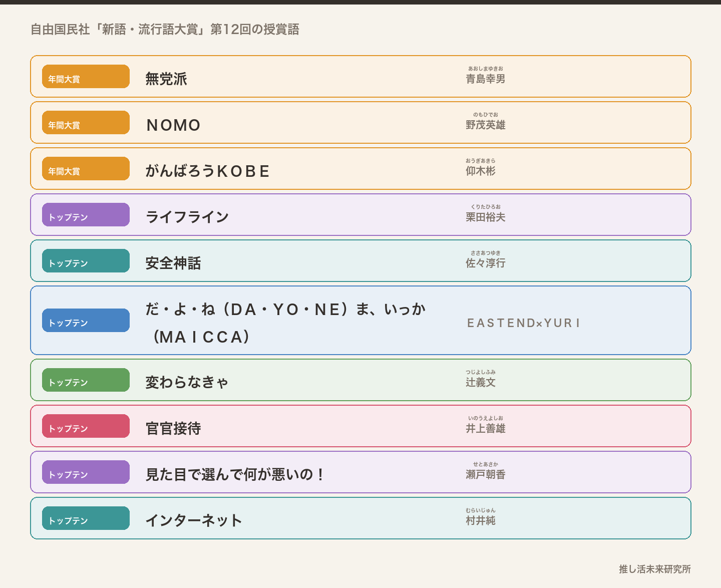Click the award word インターネット
This screenshot has height=588, width=721.
tap(194, 520)
